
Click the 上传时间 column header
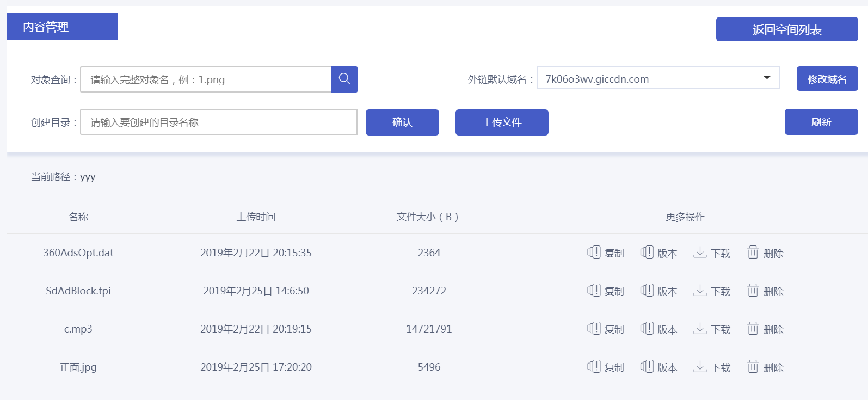256,217
